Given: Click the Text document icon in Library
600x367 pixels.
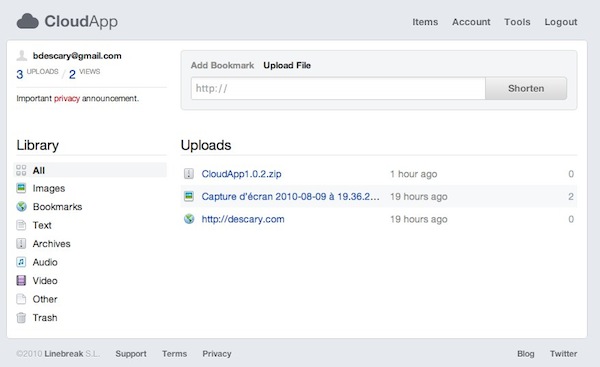Looking at the screenshot, I should pyautogui.click(x=21, y=225).
